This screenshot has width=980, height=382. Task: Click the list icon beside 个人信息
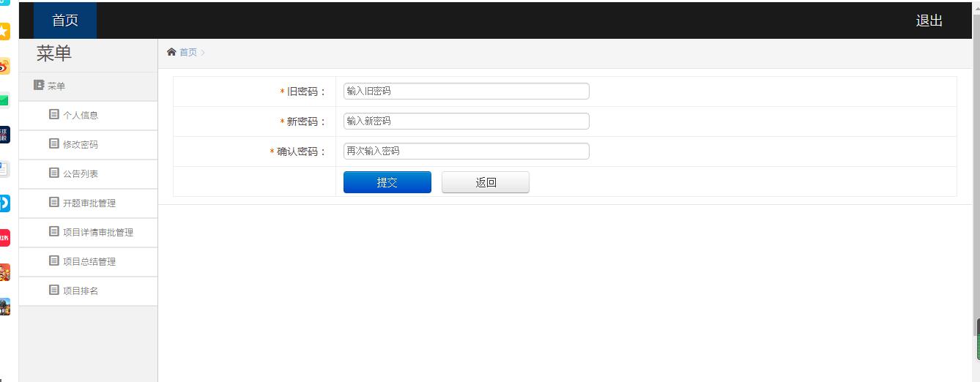point(53,114)
